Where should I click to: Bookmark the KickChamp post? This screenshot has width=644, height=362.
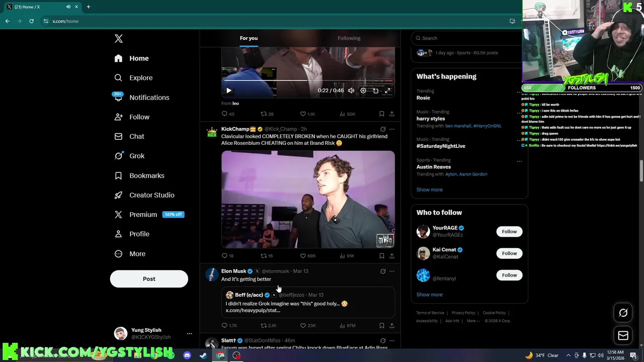(x=382, y=256)
